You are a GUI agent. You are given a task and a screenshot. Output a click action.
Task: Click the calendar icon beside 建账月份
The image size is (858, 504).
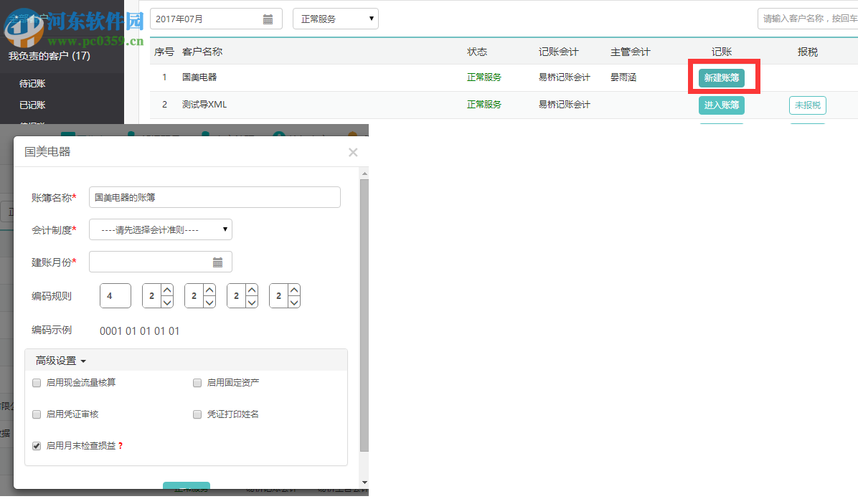[218, 262]
